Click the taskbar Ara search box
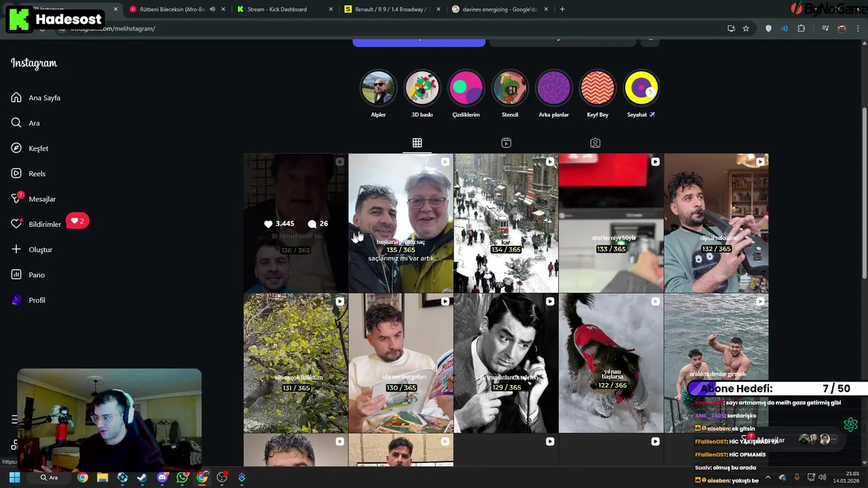Image resolution: width=868 pixels, height=488 pixels. [49, 478]
